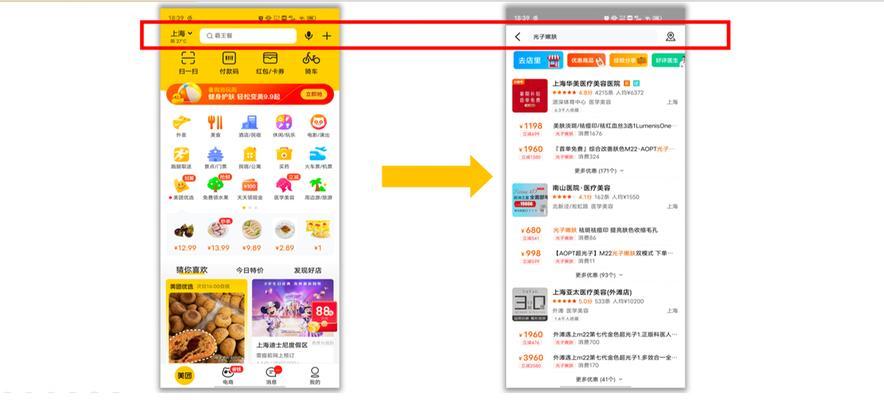This screenshot has width=884, height=400.
Task: Tap the red 88 coupon badge
Action: 324,316
